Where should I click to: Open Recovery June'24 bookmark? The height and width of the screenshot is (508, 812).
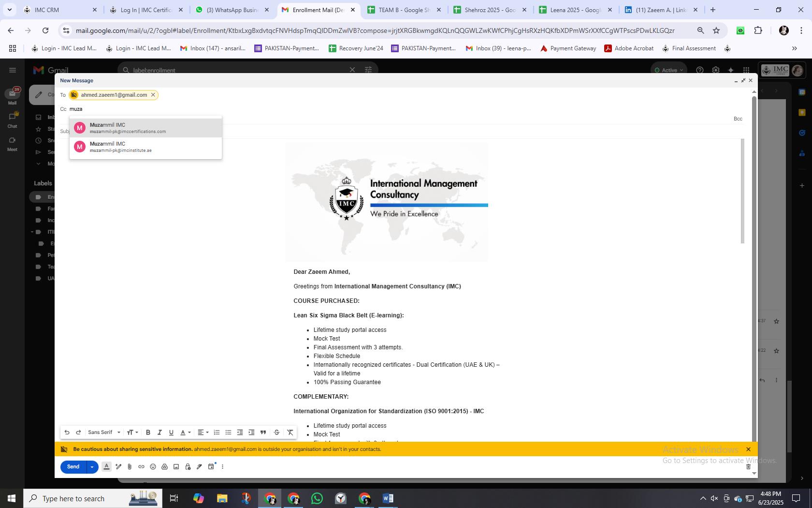(x=356, y=48)
